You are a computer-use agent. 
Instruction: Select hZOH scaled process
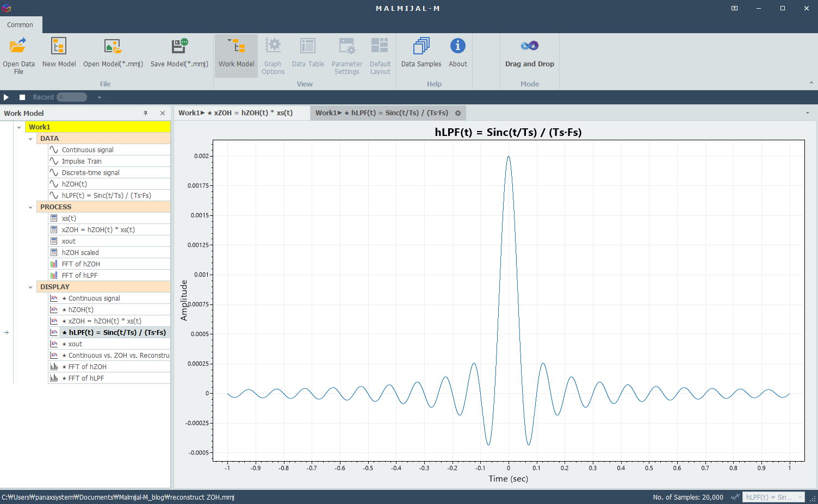[x=109, y=253]
